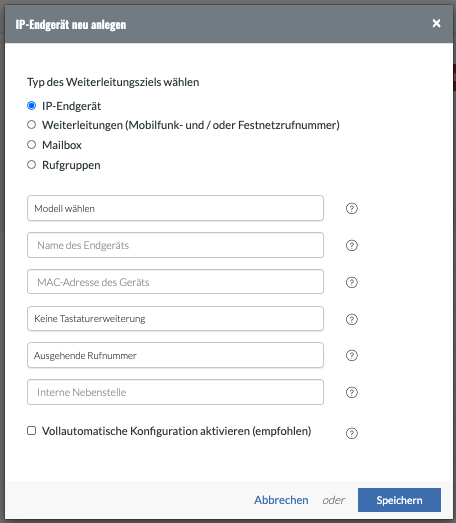Expand the Keine Tastaturerweiterung dropdown

[x=175, y=319]
